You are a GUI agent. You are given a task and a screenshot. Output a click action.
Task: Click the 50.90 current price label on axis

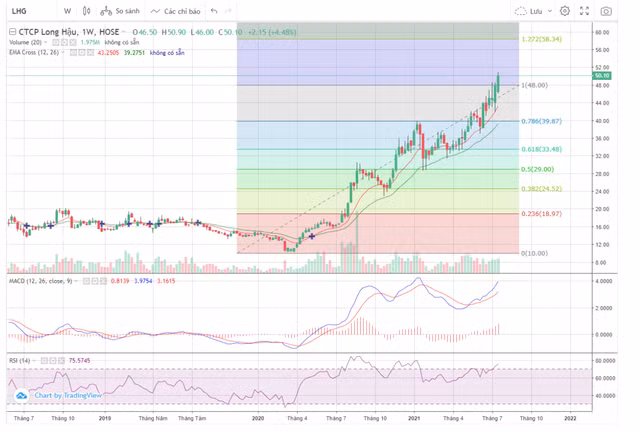click(x=601, y=75)
